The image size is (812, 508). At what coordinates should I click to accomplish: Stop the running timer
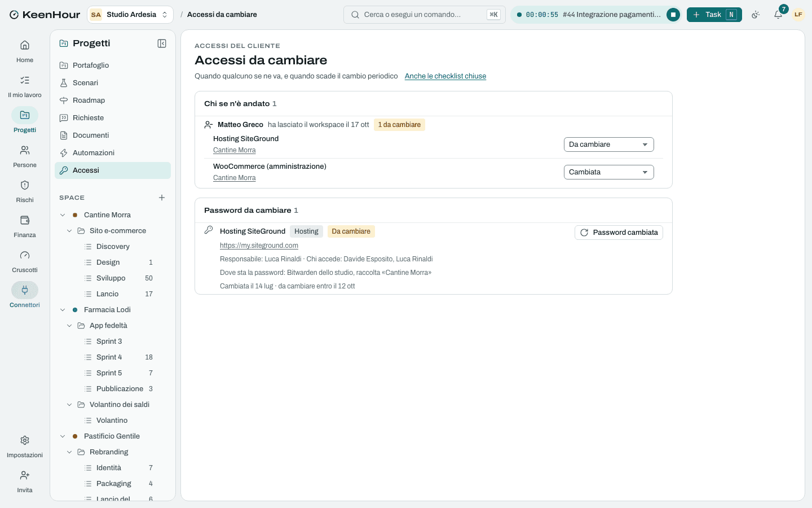click(x=673, y=15)
